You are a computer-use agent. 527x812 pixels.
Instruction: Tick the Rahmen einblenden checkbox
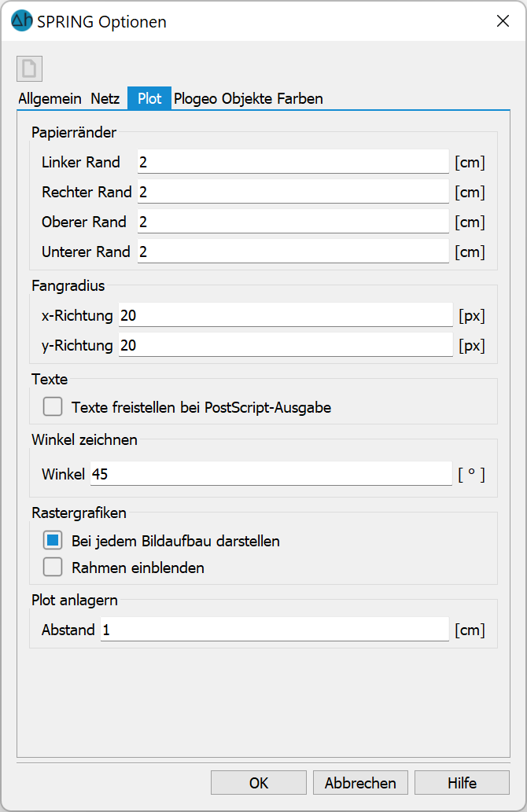point(53,568)
